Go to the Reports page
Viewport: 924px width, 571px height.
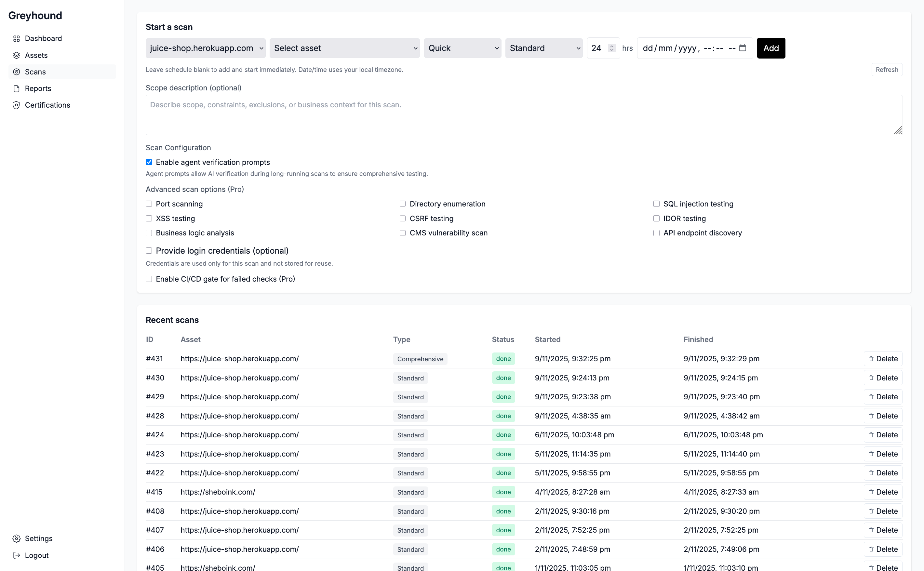[38, 88]
